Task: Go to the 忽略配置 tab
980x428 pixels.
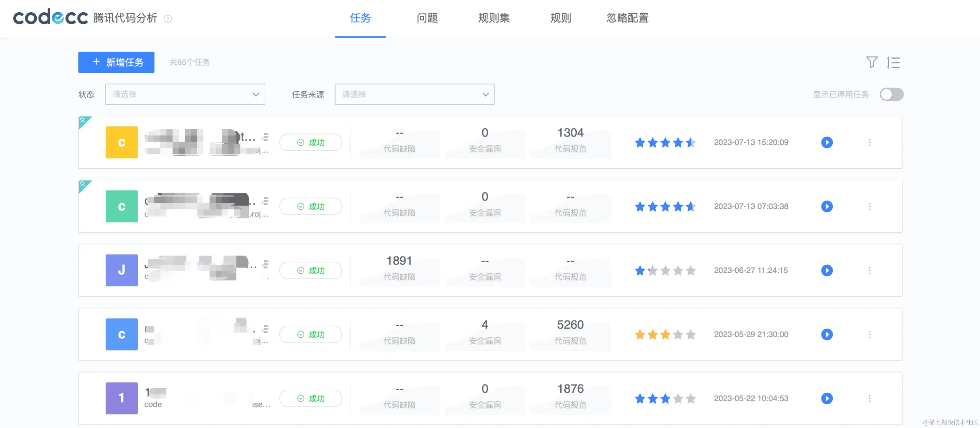Action: coord(627,18)
